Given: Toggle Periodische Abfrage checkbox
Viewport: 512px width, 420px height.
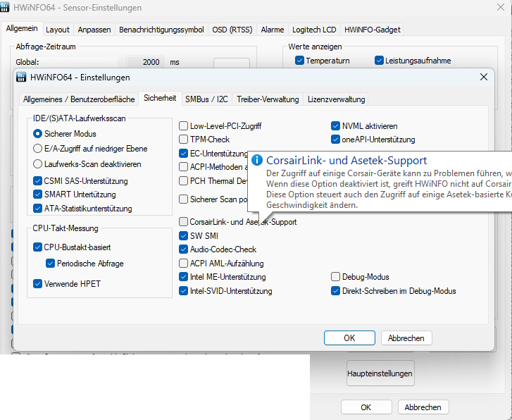Looking at the screenshot, I should 50,264.
